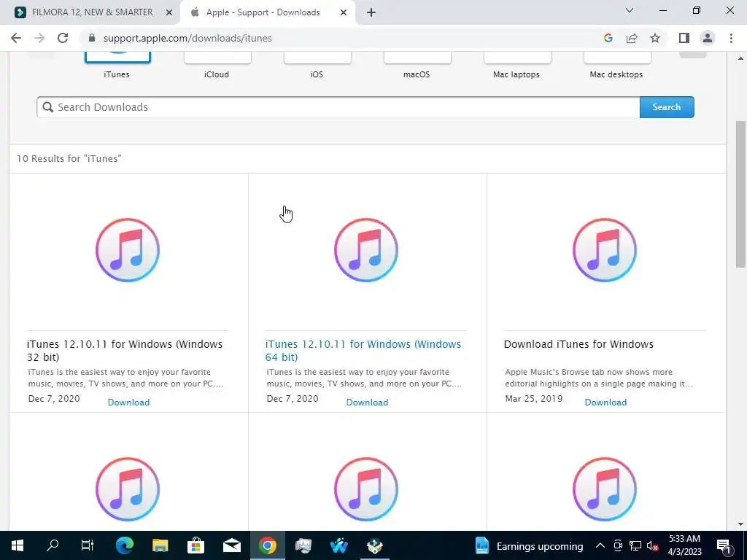
Task: Open Windows taskbar search
Action: pos(53,545)
